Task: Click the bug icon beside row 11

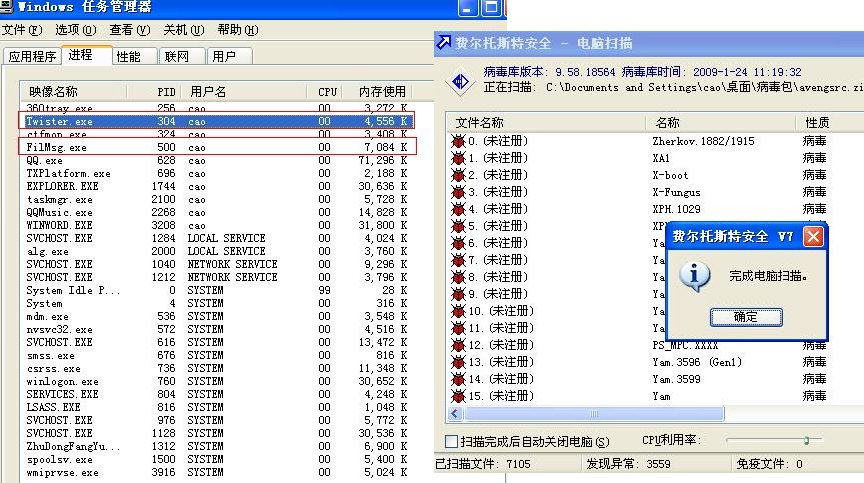Action: point(458,328)
